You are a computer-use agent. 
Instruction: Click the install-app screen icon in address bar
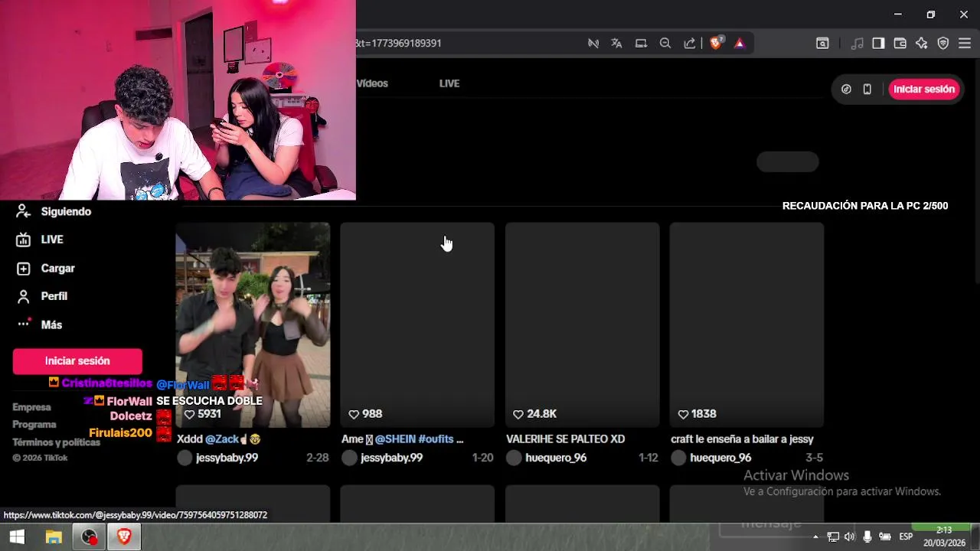pos(641,44)
